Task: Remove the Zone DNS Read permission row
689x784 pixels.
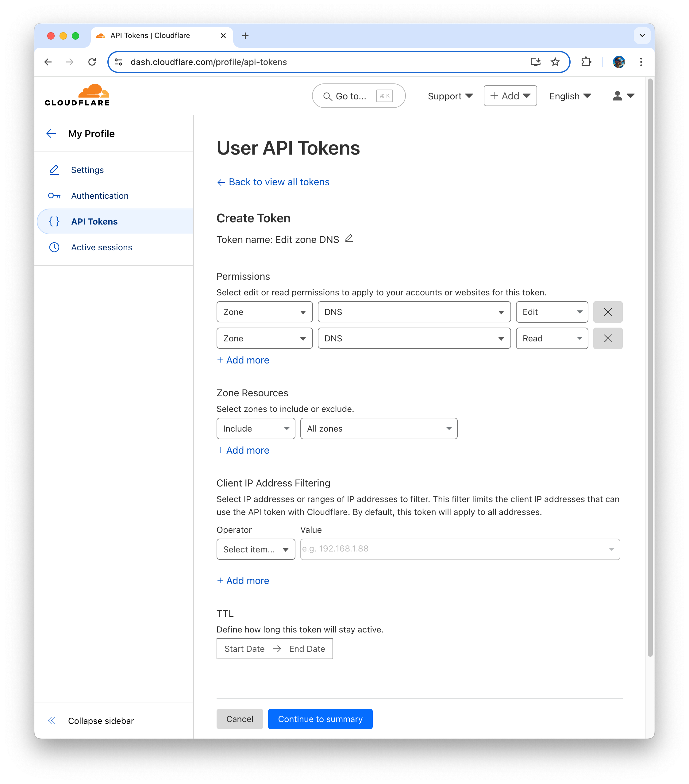Action: [608, 338]
